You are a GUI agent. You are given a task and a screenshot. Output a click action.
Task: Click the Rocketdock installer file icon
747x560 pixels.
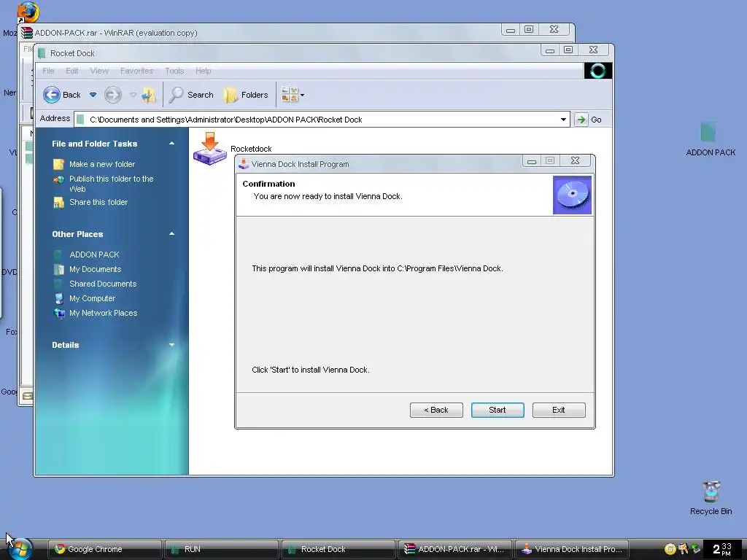pyautogui.click(x=209, y=149)
